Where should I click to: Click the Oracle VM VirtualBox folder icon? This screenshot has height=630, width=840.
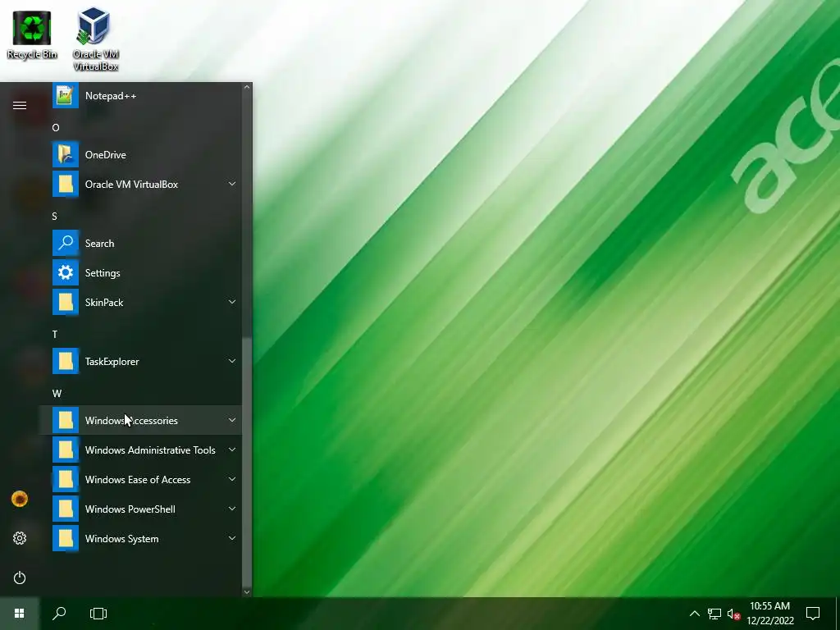(x=66, y=185)
